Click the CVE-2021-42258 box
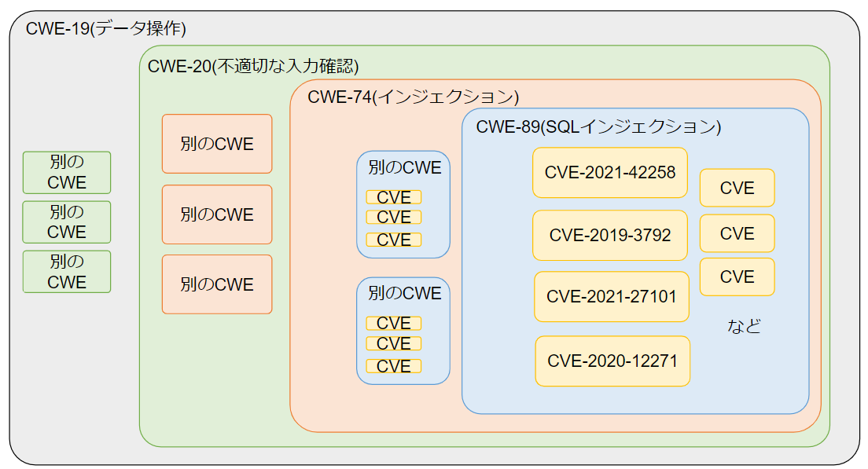This screenshot has width=868, height=469. [x=610, y=173]
